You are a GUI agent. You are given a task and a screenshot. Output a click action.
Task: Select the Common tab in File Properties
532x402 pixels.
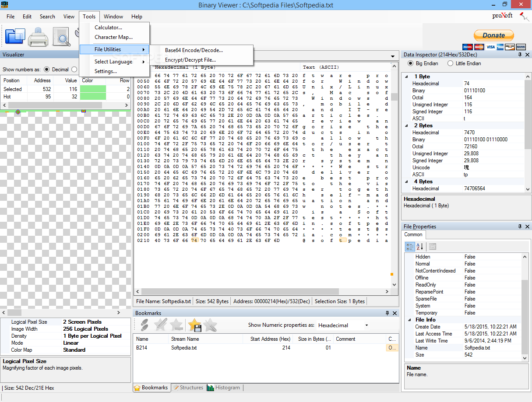pyautogui.click(x=413, y=234)
